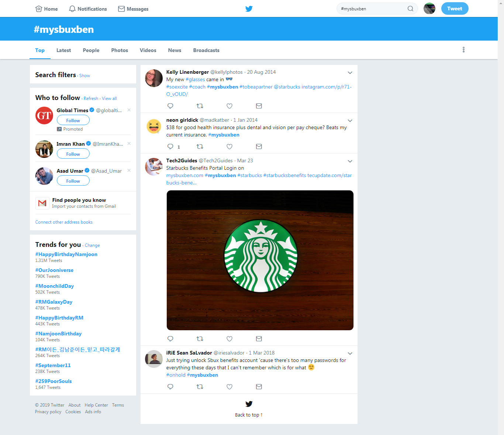Message iRiE Sean SaLvador's tweet

tap(259, 387)
